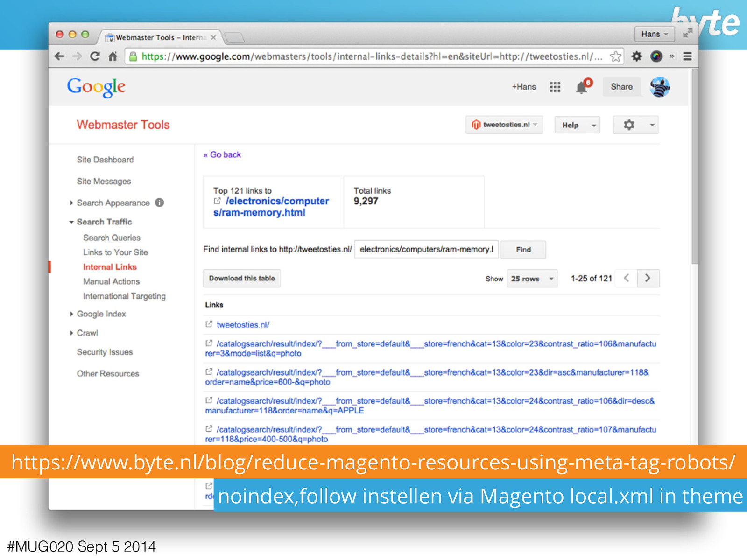Select Search Queries in the sidebar

(112, 238)
